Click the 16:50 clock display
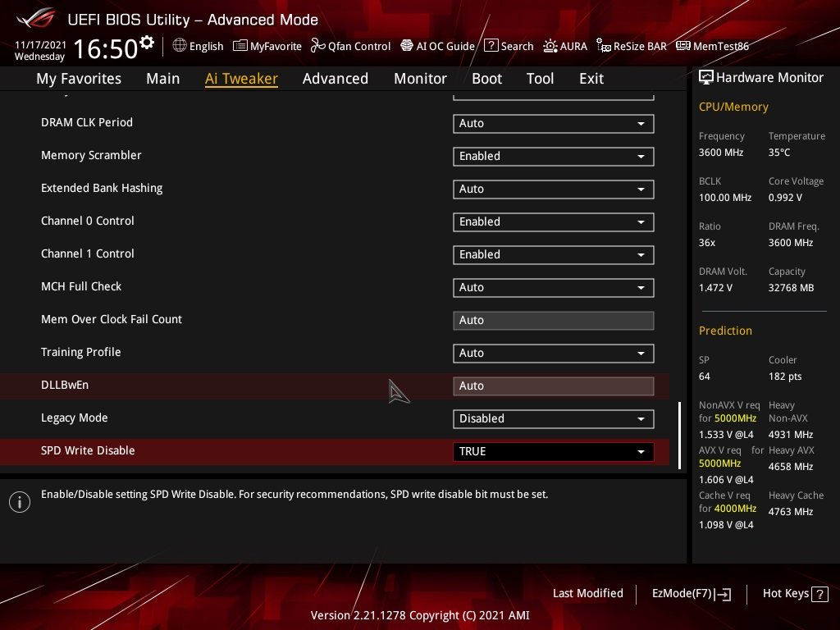 pos(106,48)
